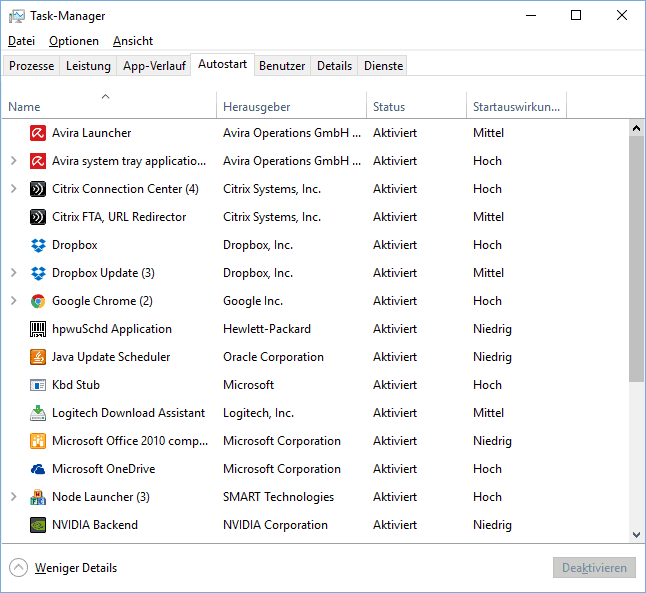Click the Citrix Connection Center icon
646x593 pixels.
(x=38, y=189)
